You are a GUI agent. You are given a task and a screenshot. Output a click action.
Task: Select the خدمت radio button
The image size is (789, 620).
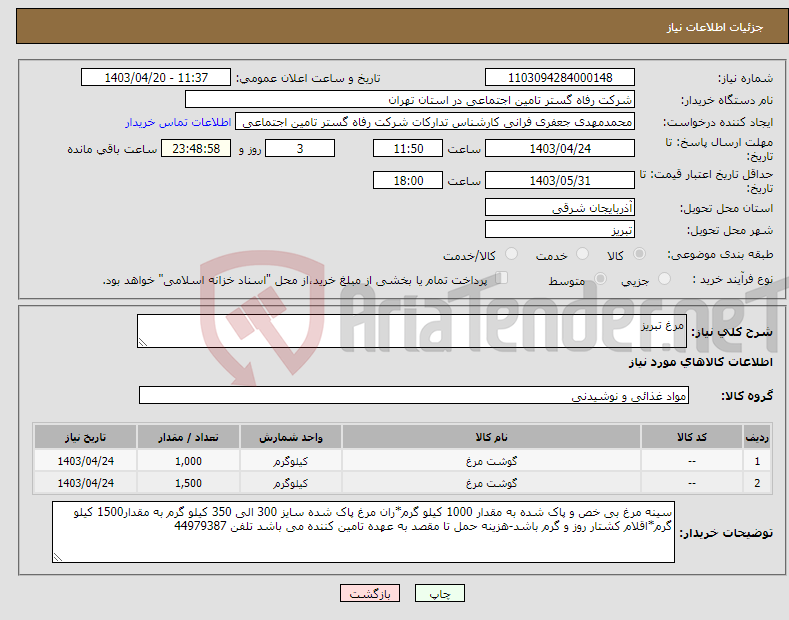click(582, 254)
